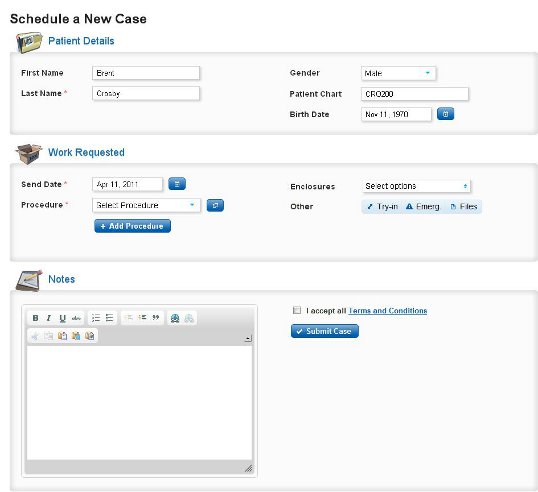Apply strikethrough in notes toolbar

click(76, 318)
